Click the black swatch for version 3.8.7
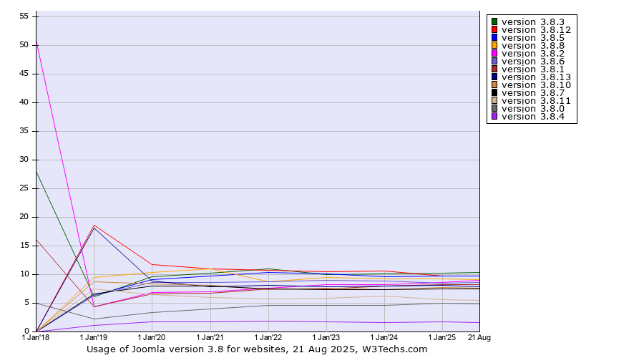This screenshot has height=358, width=644. click(494, 92)
